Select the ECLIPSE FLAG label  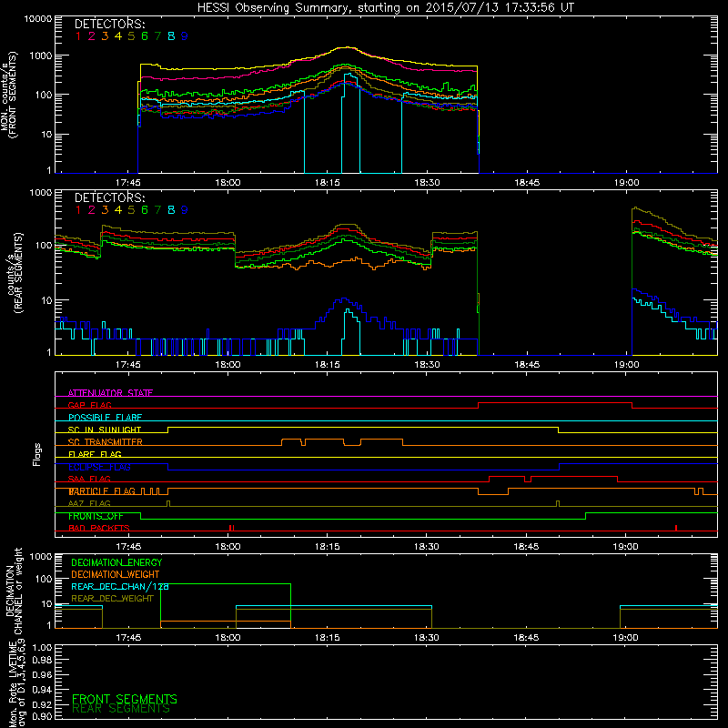[99, 467]
